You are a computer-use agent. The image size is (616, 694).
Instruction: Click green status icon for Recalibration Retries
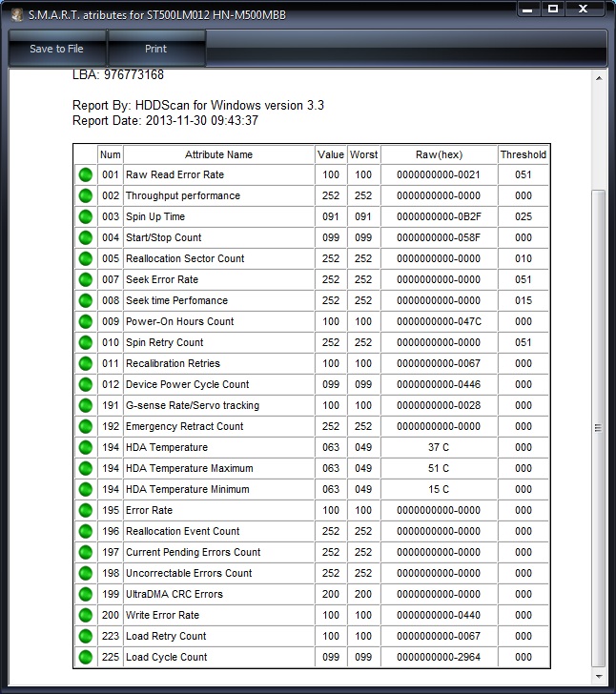(86, 363)
